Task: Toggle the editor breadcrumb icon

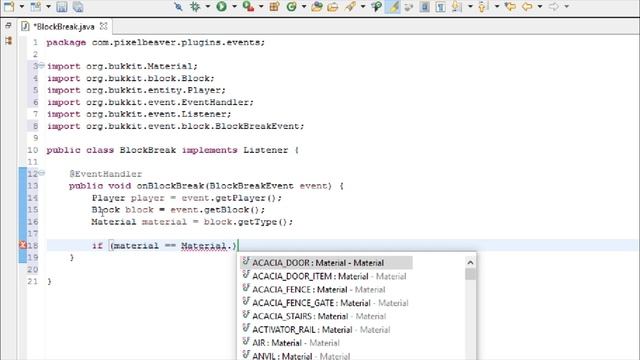Action: tap(376, 7)
